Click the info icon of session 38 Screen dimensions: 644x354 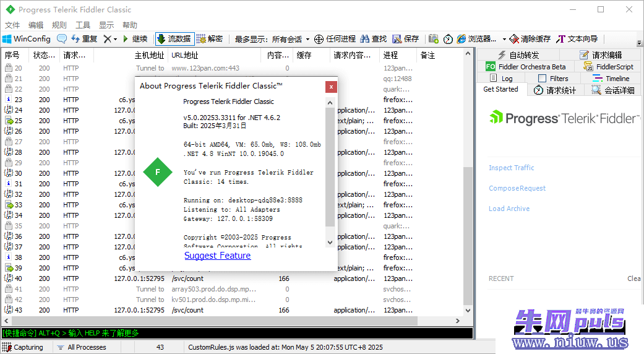pyautogui.click(x=9, y=257)
